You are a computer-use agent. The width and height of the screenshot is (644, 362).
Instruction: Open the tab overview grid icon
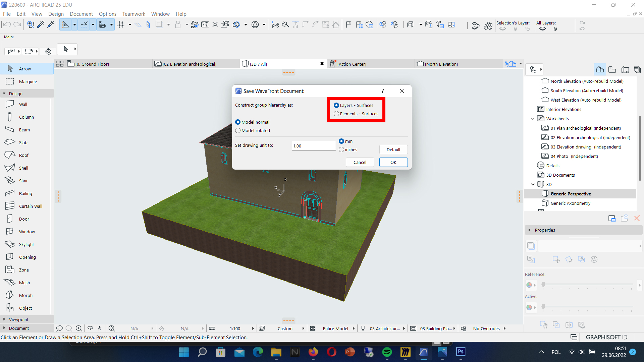click(x=60, y=64)
